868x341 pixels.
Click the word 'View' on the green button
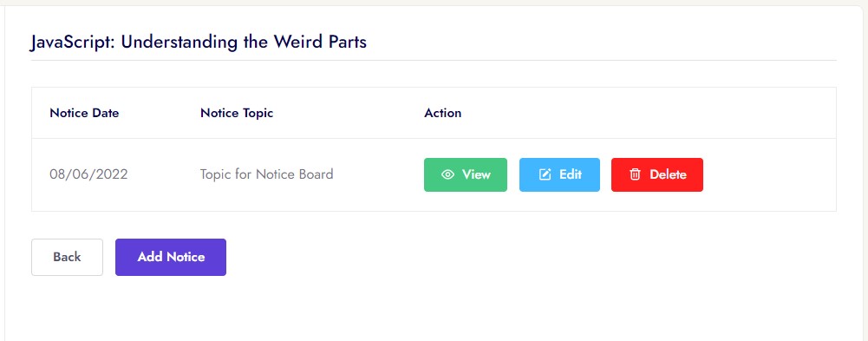coord(477,175)
